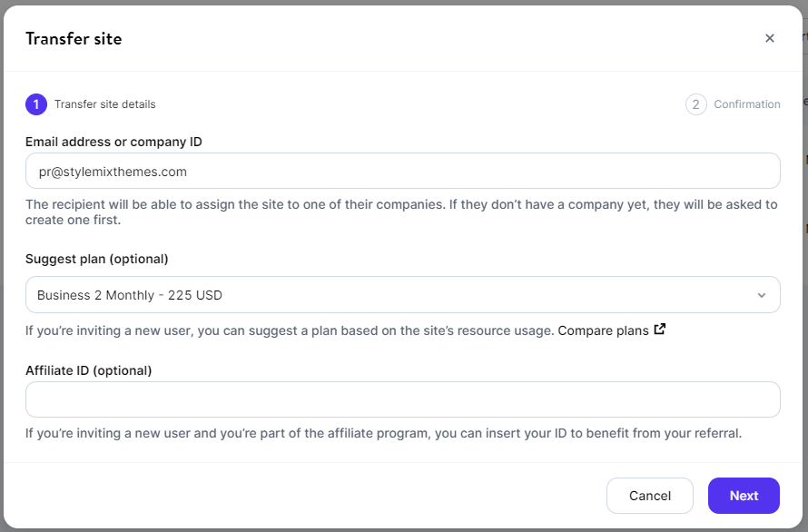The height and width of the screenshot is (532, 808).
Task: Focus the email address or company ID field
Action: tap(403, 171)
